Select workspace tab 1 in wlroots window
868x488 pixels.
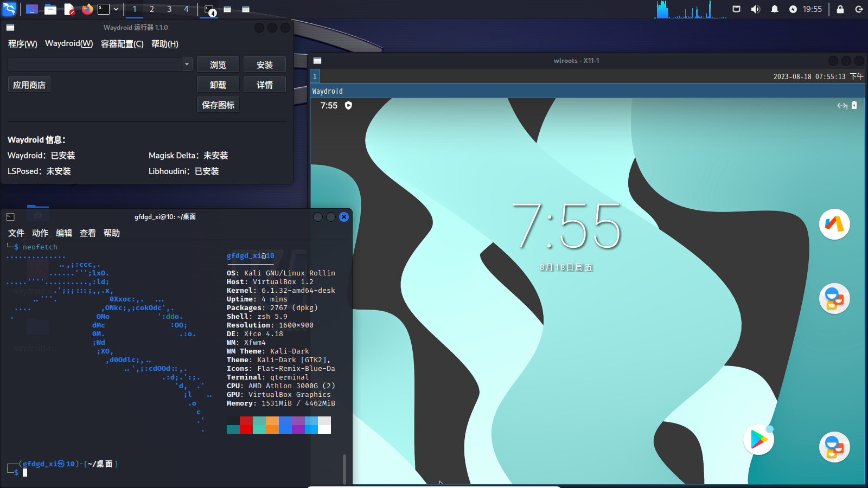[x=315, y=76]
